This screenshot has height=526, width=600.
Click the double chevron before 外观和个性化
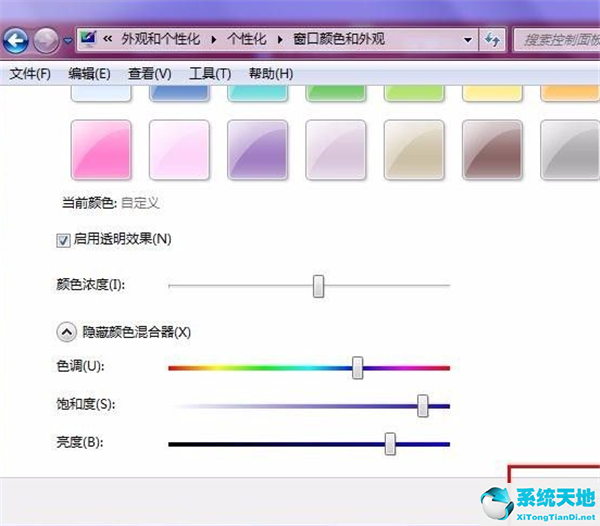108,39
